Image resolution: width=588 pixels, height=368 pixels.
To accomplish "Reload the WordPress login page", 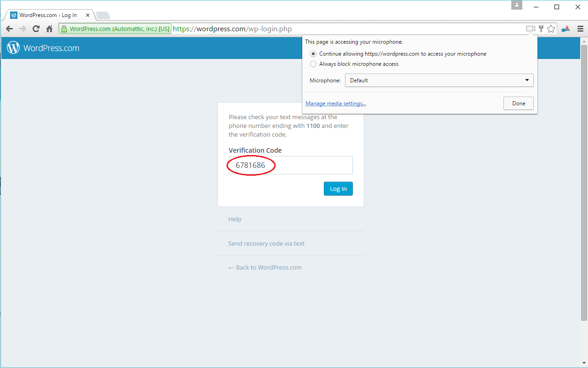I will coord(36,29).
